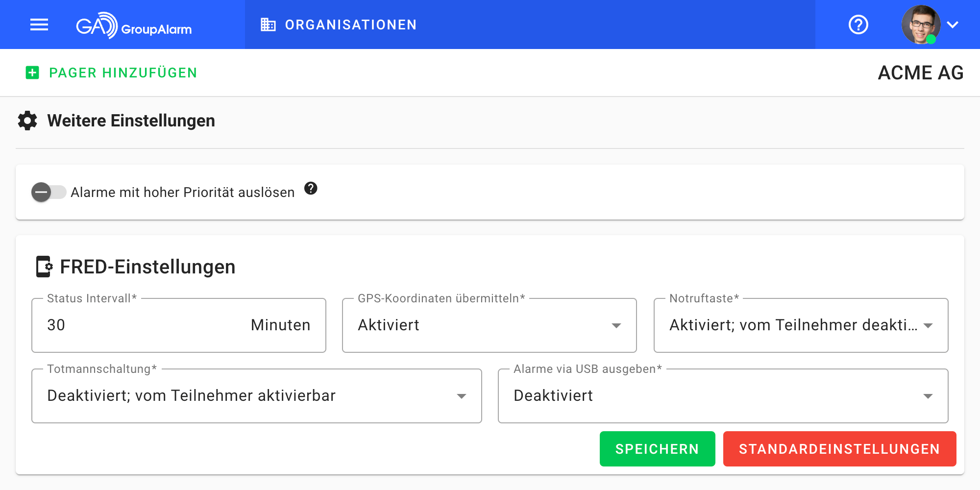
Task: Expand the Totmannschaltung dropdown
Action: click(256, 396)
